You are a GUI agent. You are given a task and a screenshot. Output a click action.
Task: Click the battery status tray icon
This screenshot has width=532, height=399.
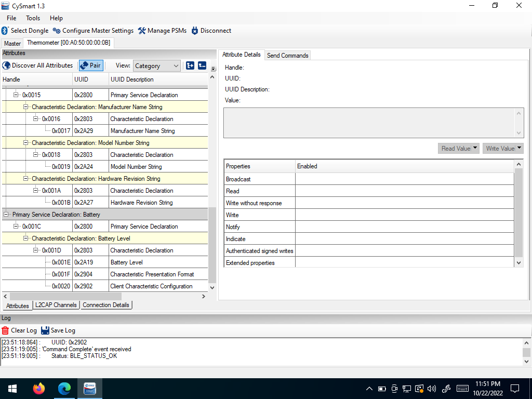[382, 389]
